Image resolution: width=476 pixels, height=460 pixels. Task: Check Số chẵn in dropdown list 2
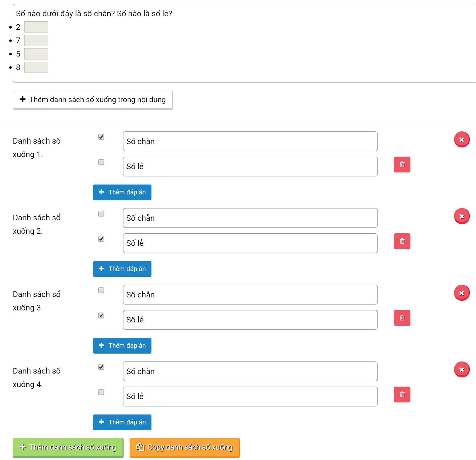coord(101,213)
